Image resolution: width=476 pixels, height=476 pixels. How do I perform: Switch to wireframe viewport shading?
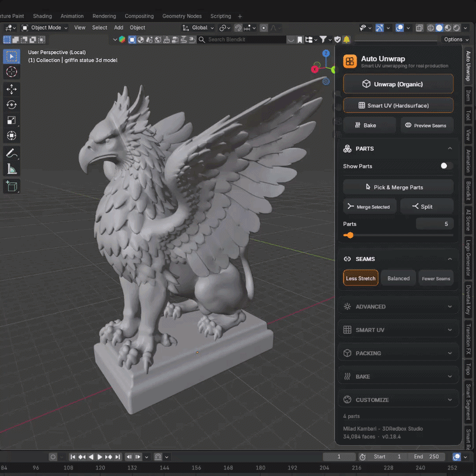point(430,28)
